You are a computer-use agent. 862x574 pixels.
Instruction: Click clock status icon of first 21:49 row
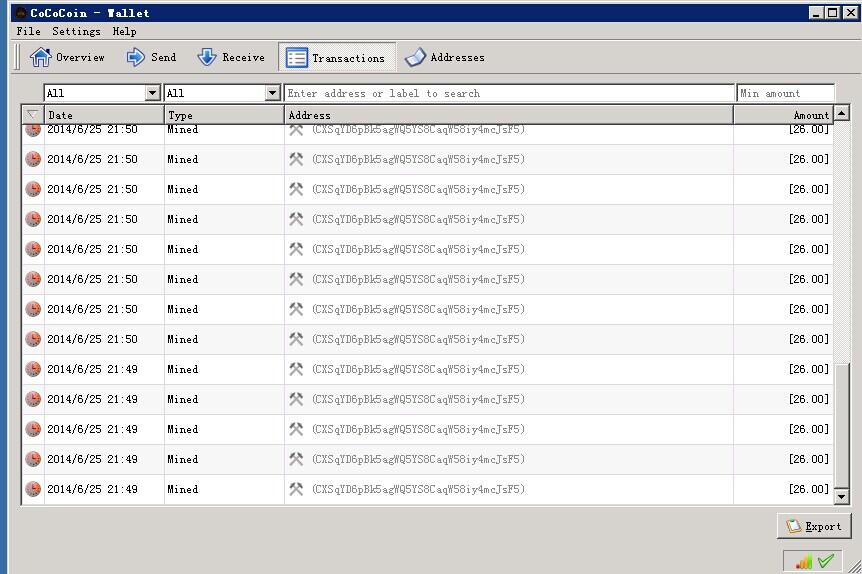click(33, 369)
